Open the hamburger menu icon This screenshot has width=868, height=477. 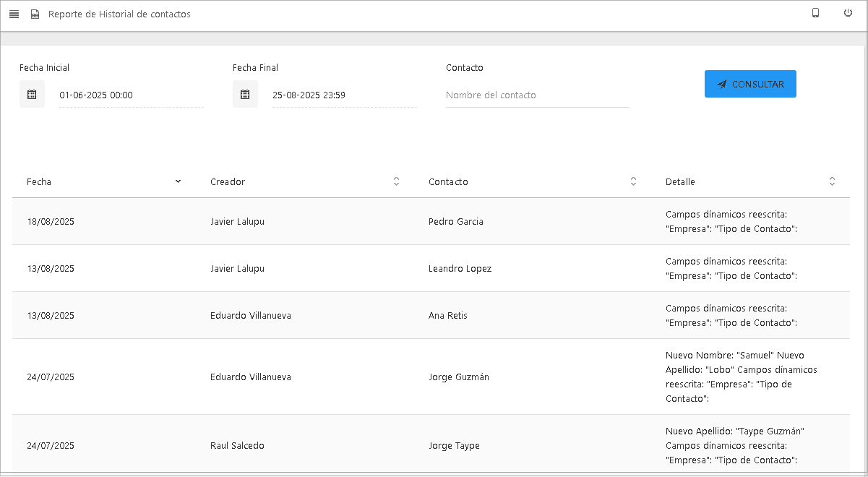pyautogui.click(x=14, y=14)
